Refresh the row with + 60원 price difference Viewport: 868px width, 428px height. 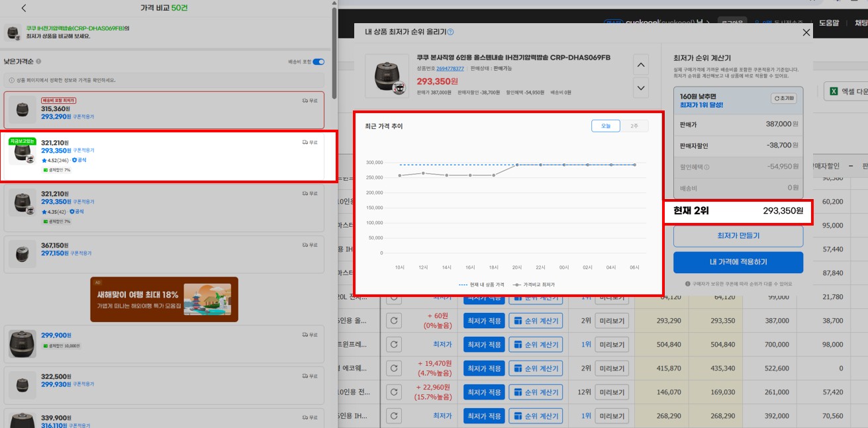[395, 321]
